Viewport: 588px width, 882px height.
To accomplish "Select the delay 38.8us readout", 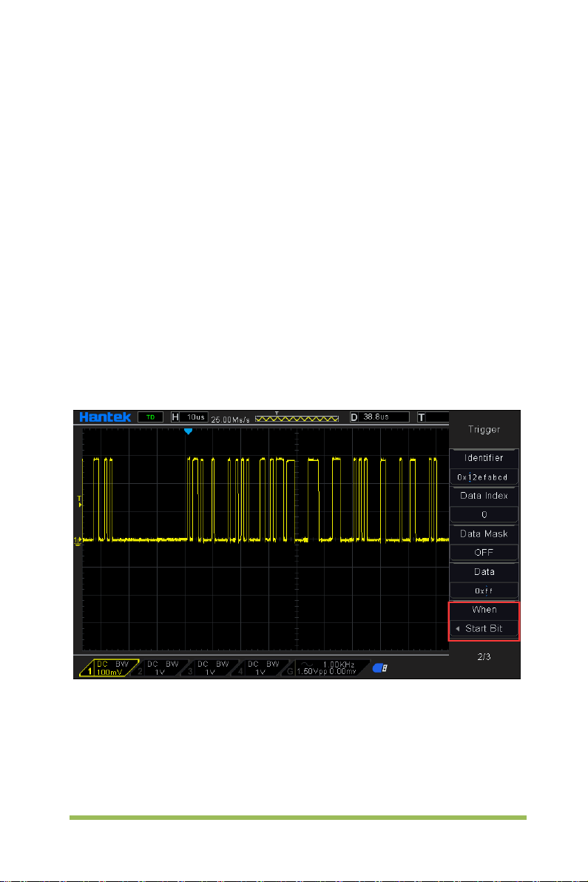I will tap(380, 417).
